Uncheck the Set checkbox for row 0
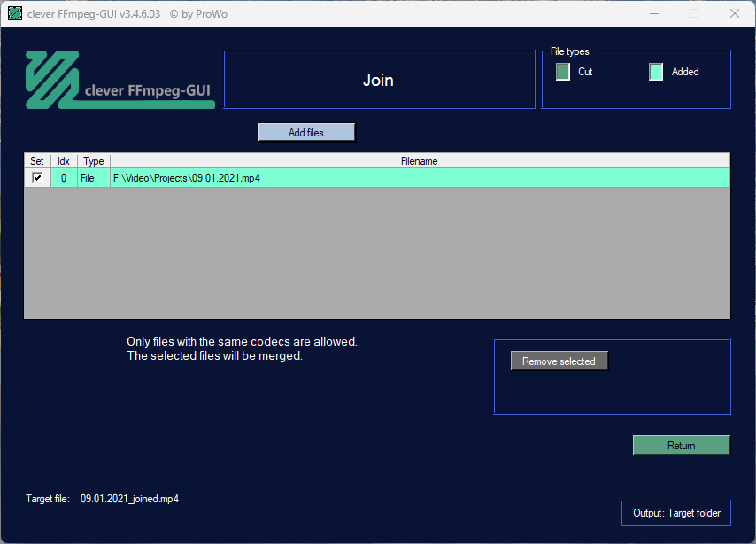 click(37, 177)
